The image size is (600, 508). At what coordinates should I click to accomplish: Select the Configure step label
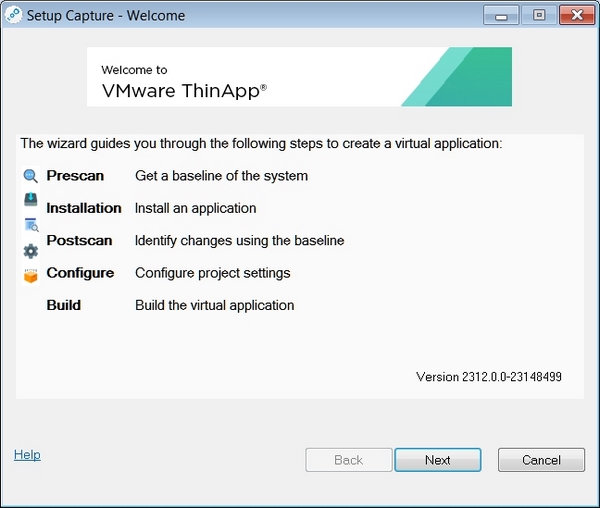pos(80,273)
